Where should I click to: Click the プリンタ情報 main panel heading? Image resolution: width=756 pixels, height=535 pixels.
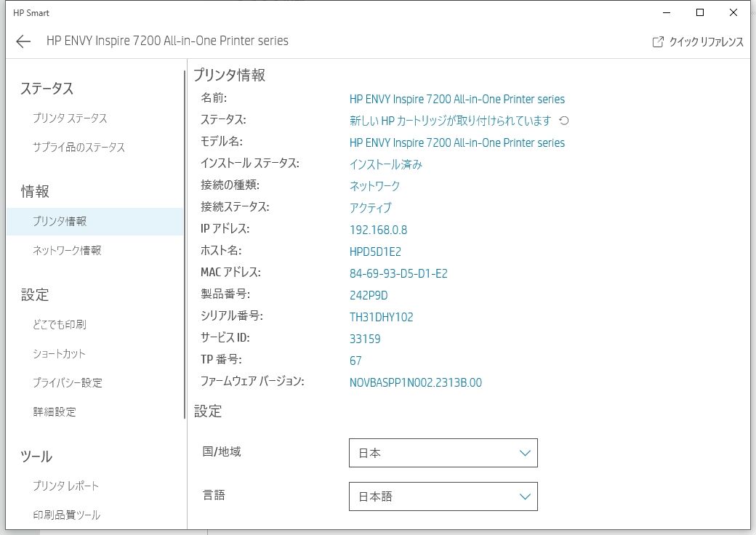[x=230, y=75]
